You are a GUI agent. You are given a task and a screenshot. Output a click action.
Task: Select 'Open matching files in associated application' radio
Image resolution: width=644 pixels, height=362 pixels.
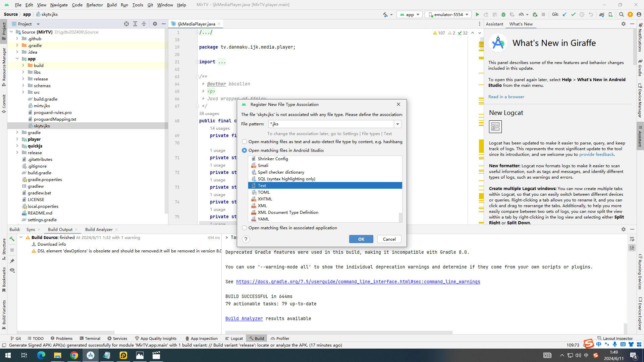[x=244, y=228]
